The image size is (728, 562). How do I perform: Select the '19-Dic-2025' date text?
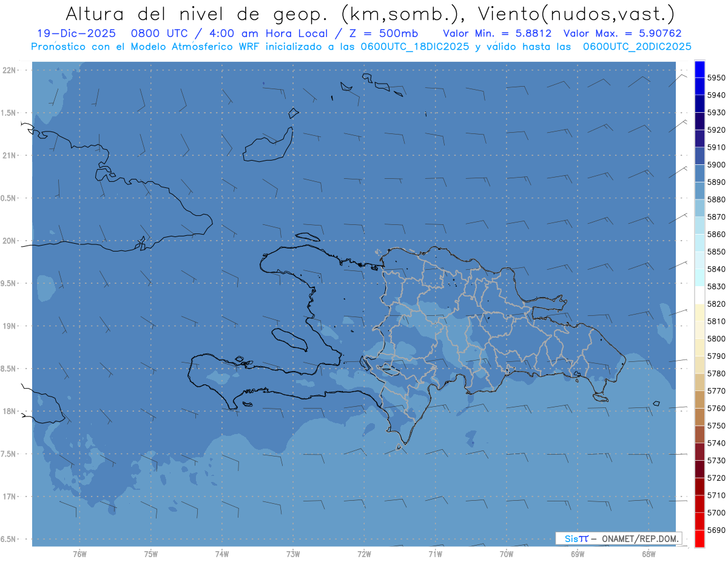click(75, 33)
